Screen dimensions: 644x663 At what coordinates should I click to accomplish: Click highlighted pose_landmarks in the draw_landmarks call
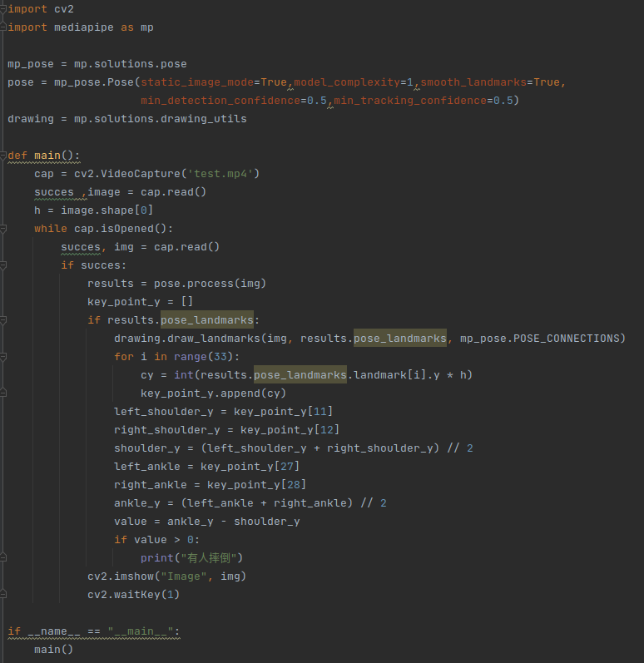click(400, 339)
